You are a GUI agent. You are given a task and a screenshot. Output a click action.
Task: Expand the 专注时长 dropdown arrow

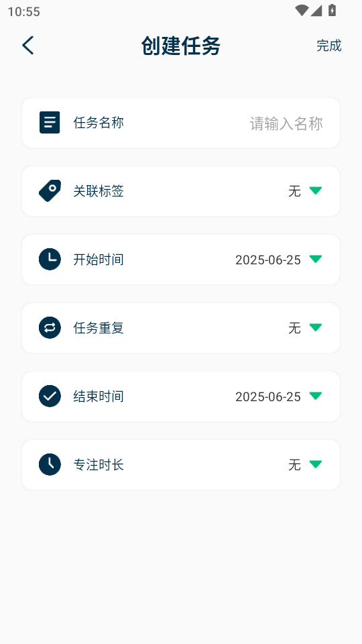tap(316, 464)
